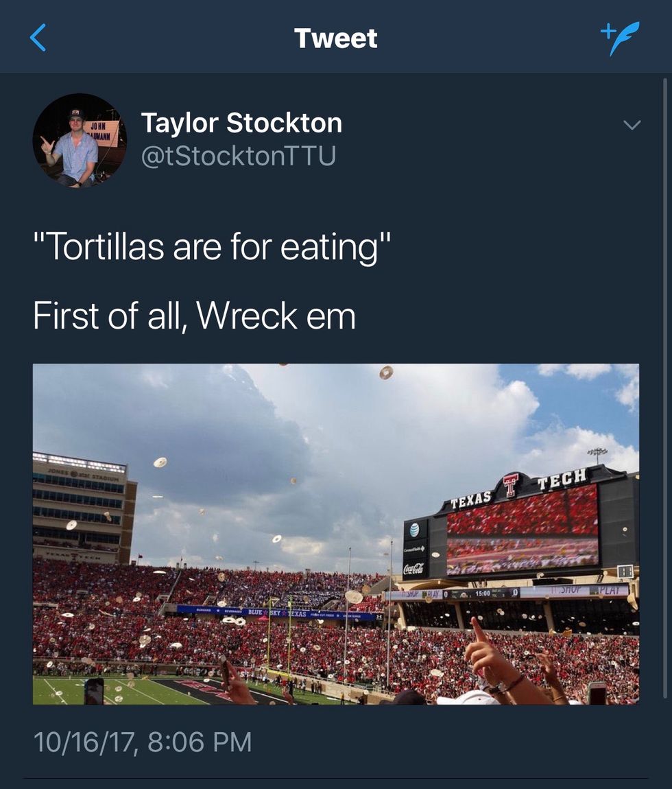The width and height of the screenshot is (672, 789).
Task: Open Taylor Stockton's profile avatar
Action: pos(80,141)
